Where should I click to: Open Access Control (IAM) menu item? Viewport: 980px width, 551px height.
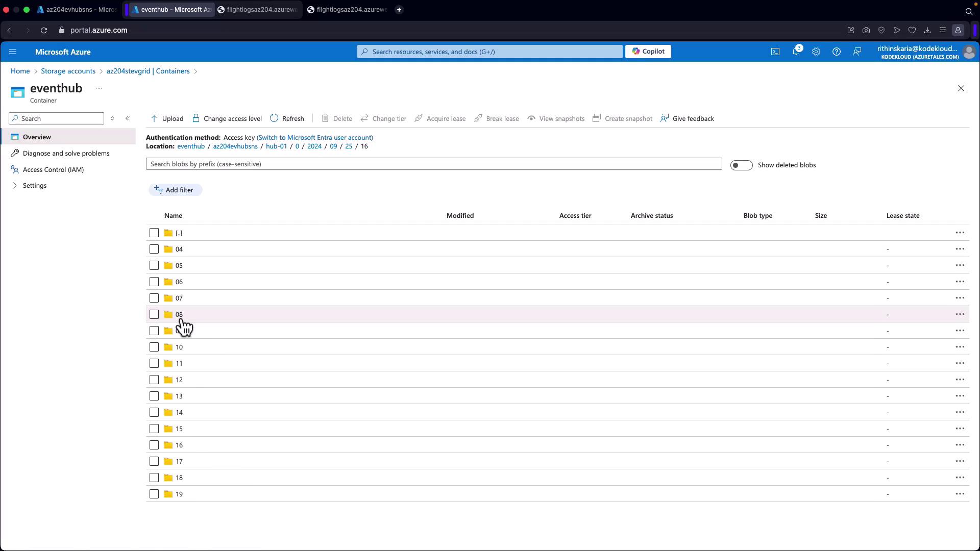click(x=53, y=169)
